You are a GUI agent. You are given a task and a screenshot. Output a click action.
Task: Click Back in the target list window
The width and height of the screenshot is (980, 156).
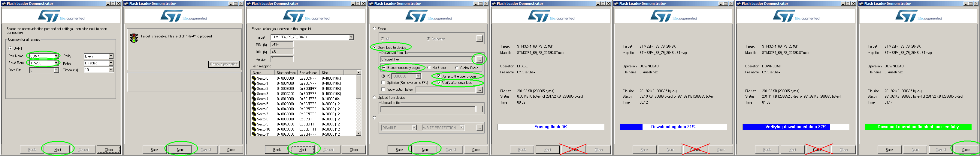[x=277, y=149]
